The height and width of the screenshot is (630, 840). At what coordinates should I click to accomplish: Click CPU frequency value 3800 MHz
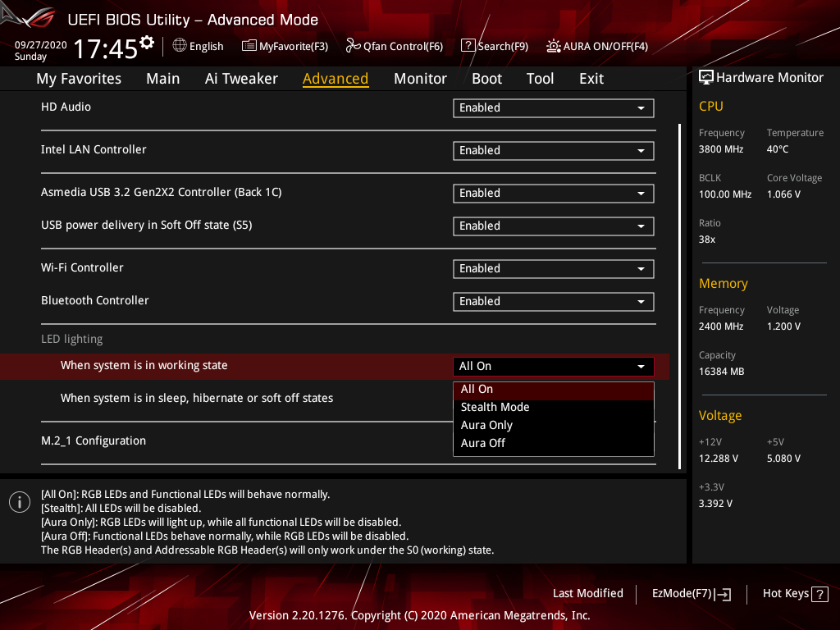tap(721, 149)
